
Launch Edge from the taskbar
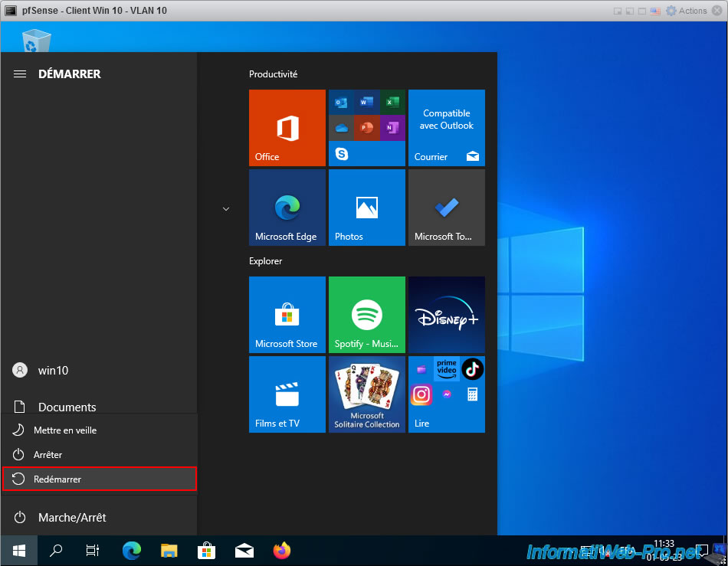pos(131,551)
